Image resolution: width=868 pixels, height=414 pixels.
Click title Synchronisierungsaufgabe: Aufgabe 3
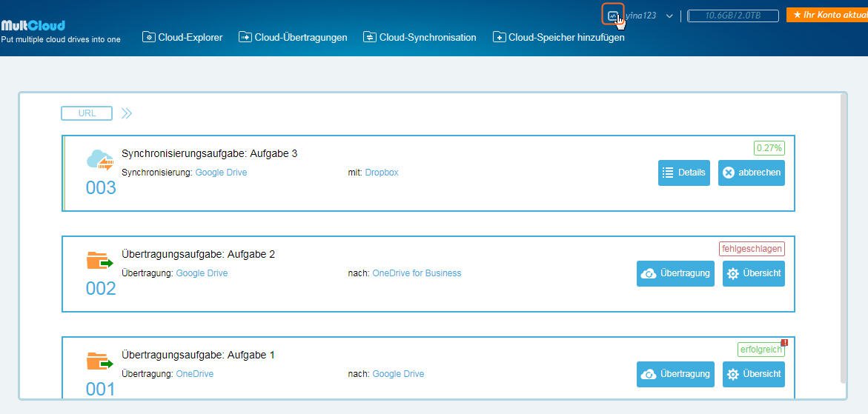(x=209, y=153)
